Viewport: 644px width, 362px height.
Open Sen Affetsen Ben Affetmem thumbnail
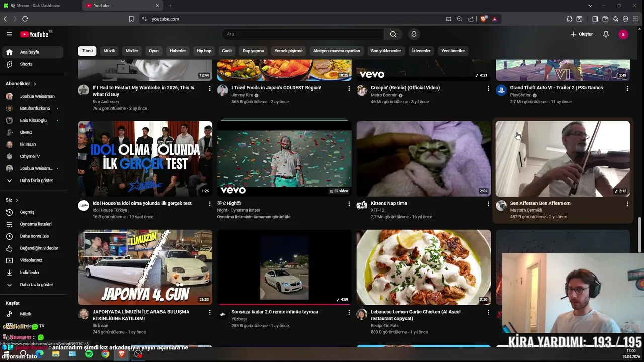562,158
